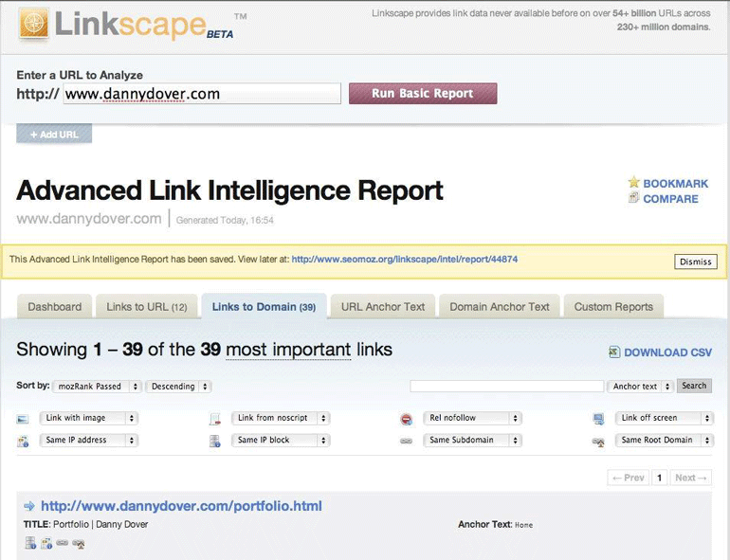This screenshot has height=560, width=730.
Task: Open the Domain Anchor Text tab
Action: click(500, 307)
